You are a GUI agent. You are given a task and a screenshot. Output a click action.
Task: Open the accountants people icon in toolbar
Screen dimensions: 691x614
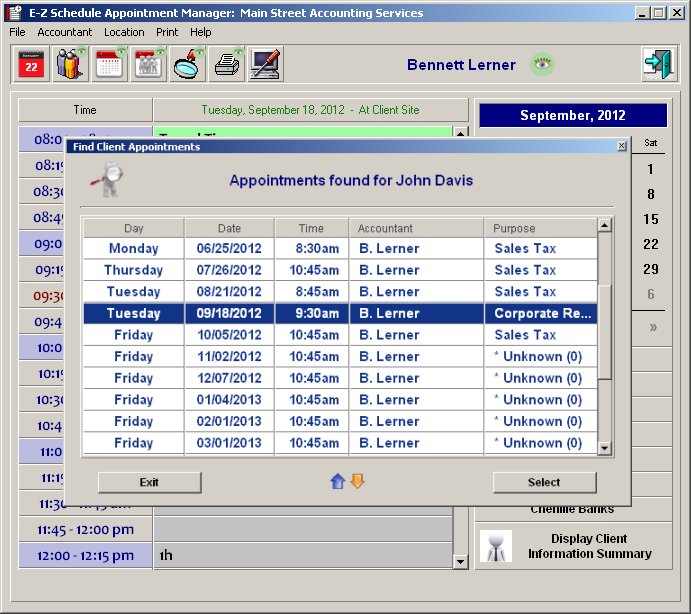click(70, 65)
